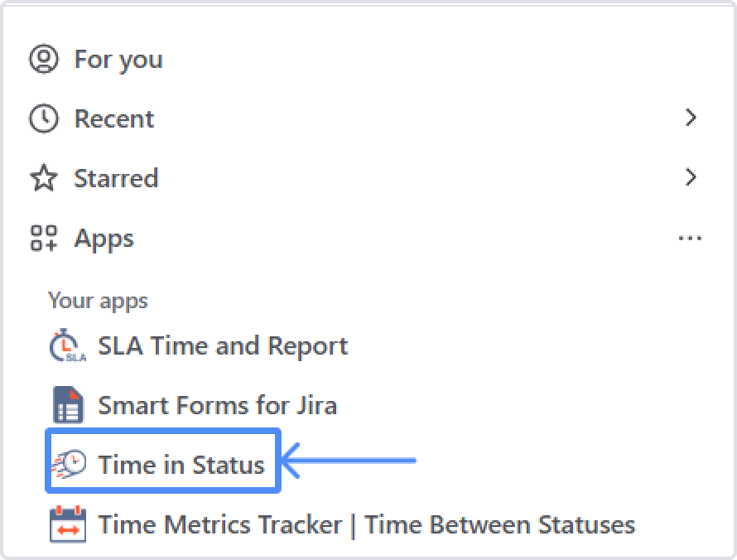Launch the Time in Status app link
Screen dimensions: 737x560
pos(181,465)
